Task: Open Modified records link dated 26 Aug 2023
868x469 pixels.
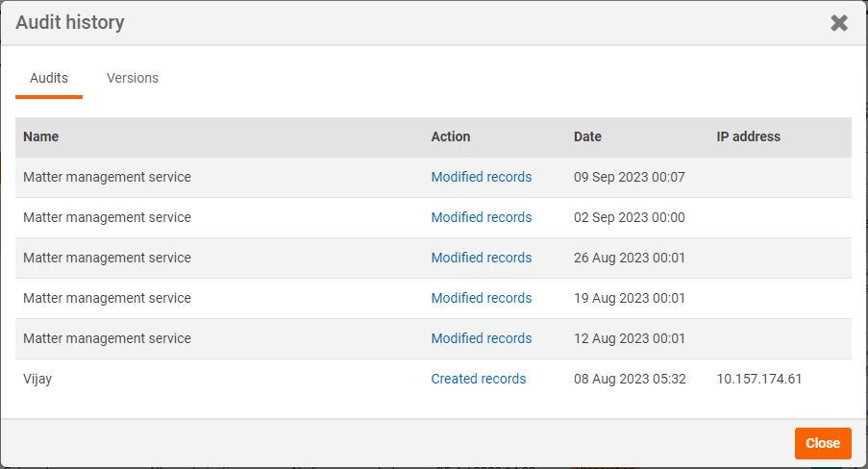Action: pyautogui.click(x=481, y=258)
